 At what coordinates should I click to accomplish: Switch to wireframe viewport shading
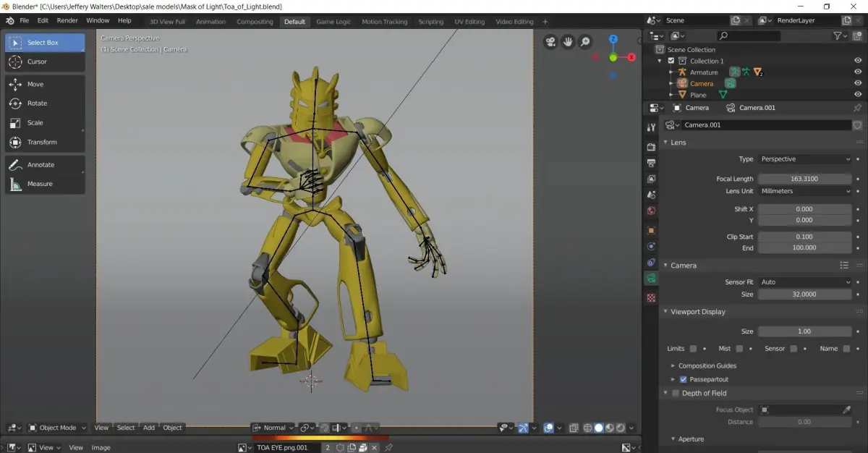coord(587,428)
